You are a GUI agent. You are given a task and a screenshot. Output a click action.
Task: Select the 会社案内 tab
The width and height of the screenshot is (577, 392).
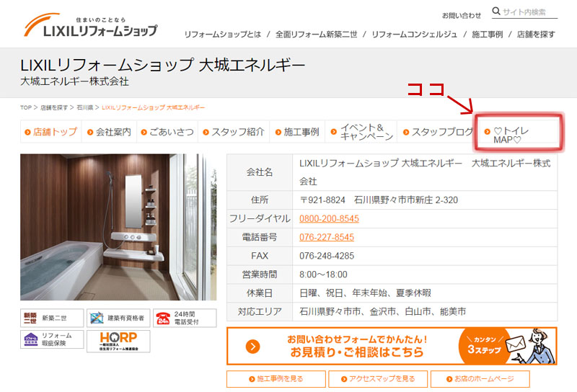[x=109, y=132]
